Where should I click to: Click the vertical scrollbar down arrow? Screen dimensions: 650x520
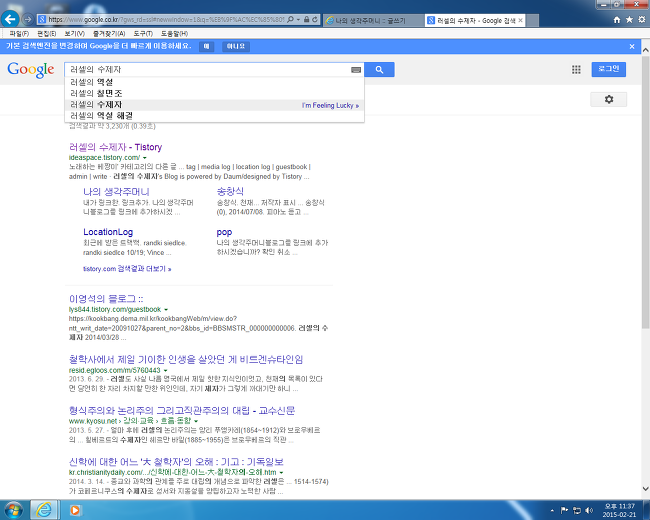click(645, 488)
